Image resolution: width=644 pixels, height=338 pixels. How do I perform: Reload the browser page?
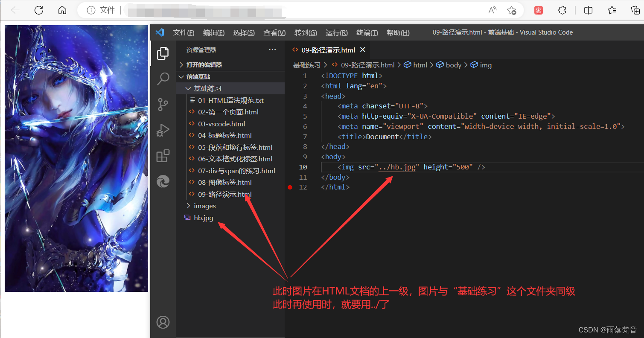(39, 10)
